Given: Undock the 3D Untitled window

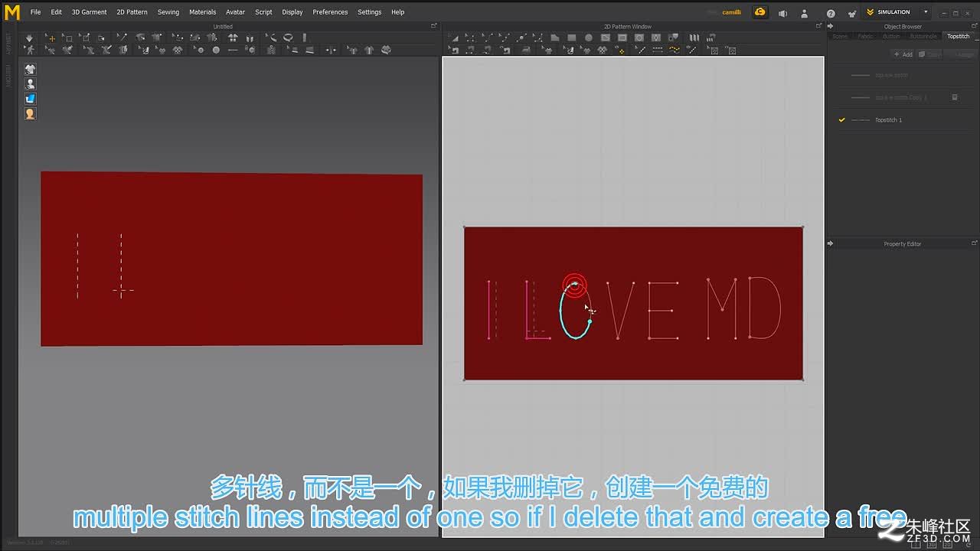Looking at the screenshot, I should coord(434,26).
